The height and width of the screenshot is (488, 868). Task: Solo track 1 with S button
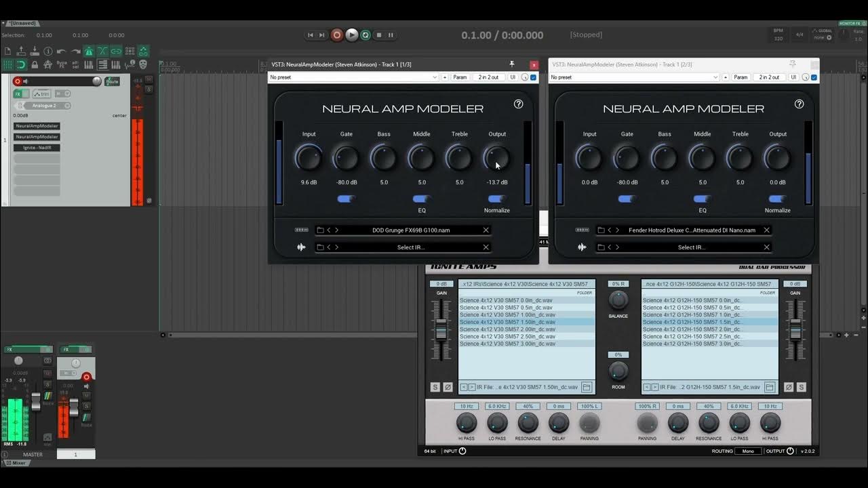pos(149,89)
